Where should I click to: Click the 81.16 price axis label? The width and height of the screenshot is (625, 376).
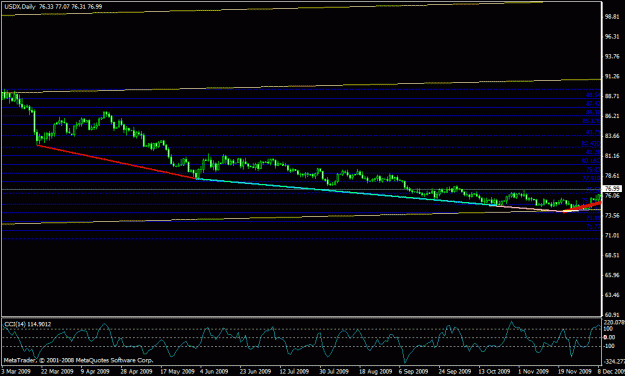(x=612, y=156)
